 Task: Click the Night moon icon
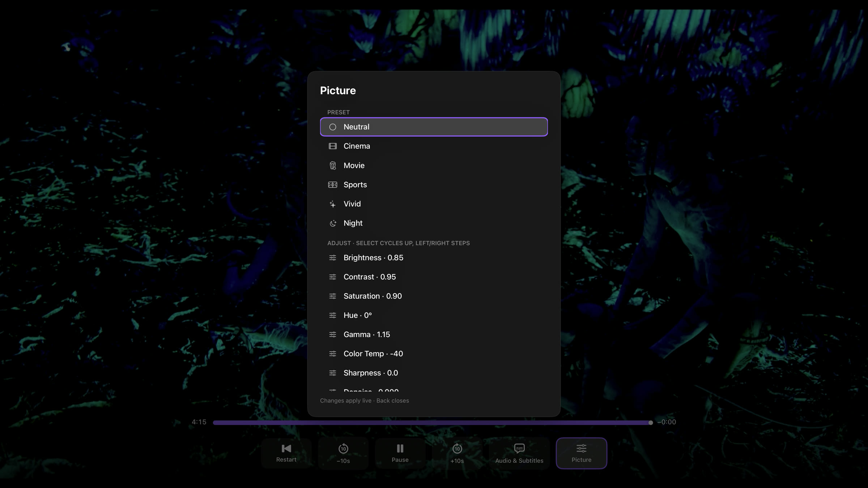pyautogui.click(x=332, y=223)
